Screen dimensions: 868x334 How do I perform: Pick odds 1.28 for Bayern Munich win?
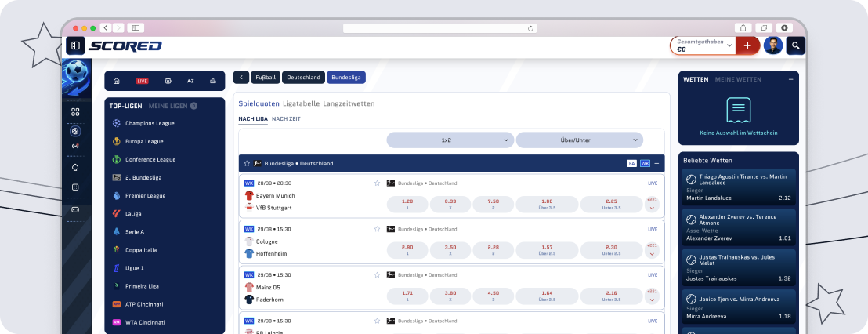tap(407, 205)
